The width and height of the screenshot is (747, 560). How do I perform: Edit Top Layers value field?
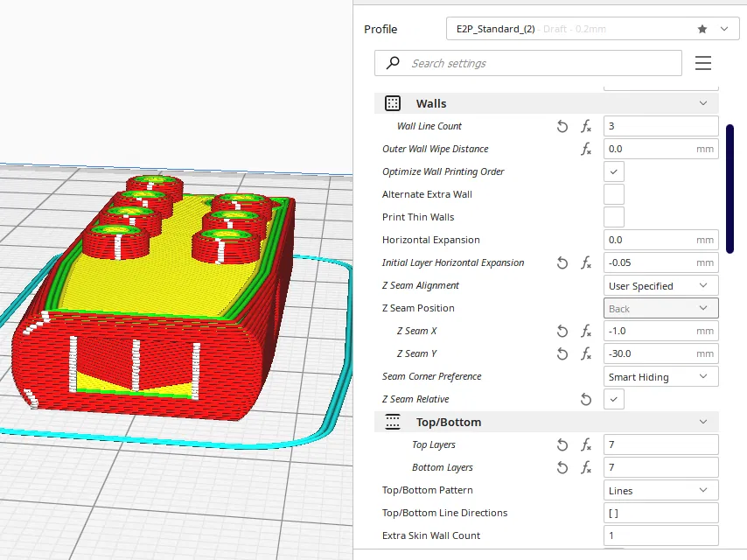pos(660,444)
